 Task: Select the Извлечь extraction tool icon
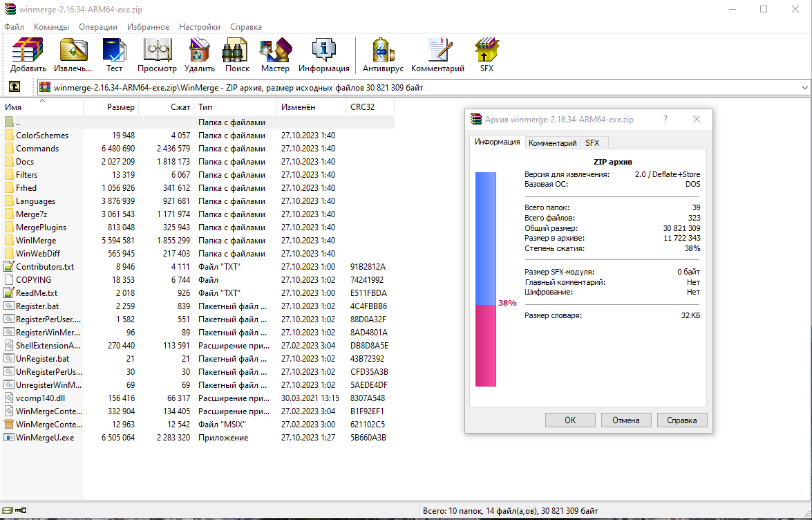[x=73, y=50]
